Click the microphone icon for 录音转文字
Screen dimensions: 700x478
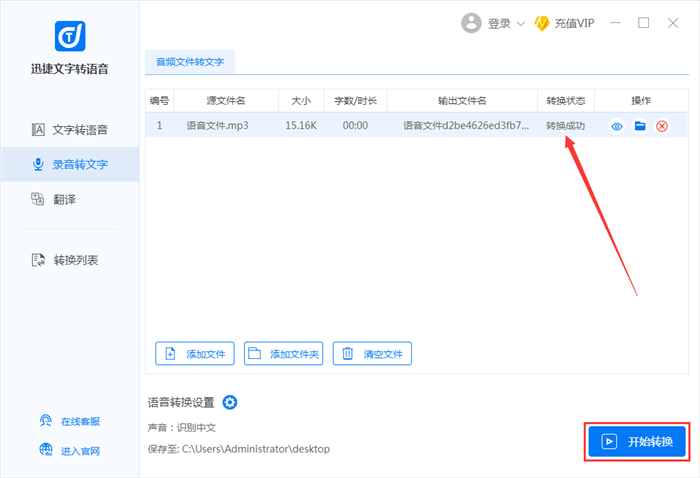pyautogui.click(x=38, y=164)
